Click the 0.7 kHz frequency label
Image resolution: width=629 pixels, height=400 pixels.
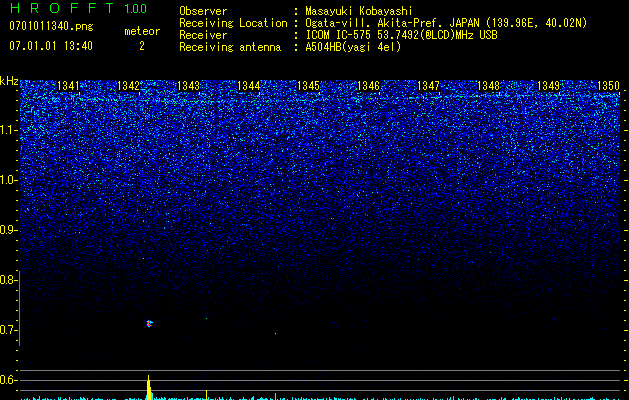pos(9,330)
